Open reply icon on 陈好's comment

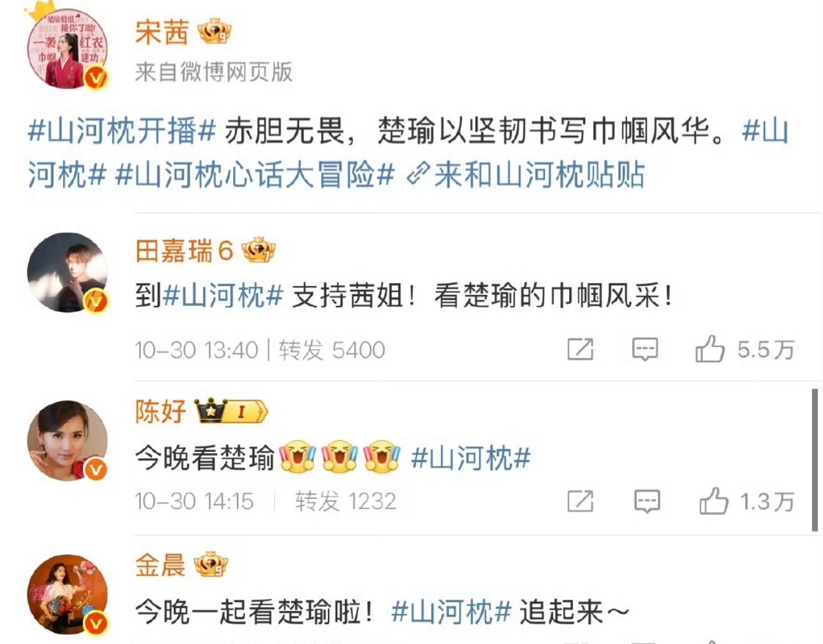pyautogui.click(x=647, y=501)
